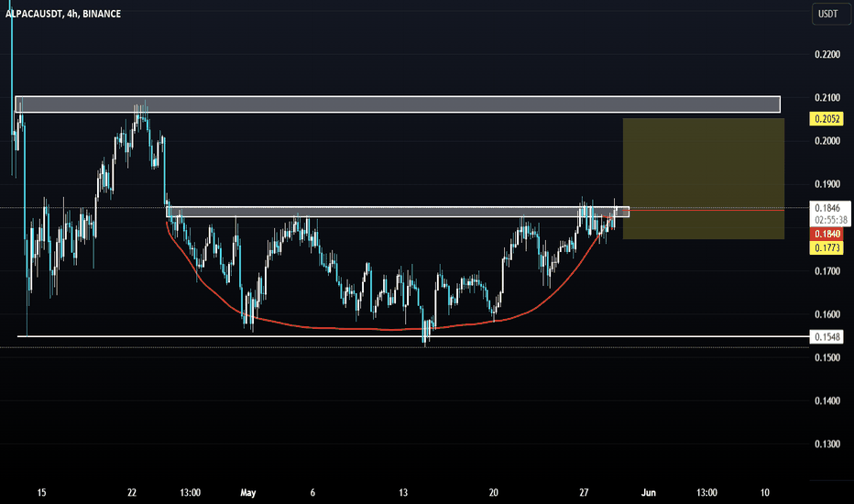Select the upper gray resistance zone rectangle
This screenshot has width=854, height=504.
[398, 104]
